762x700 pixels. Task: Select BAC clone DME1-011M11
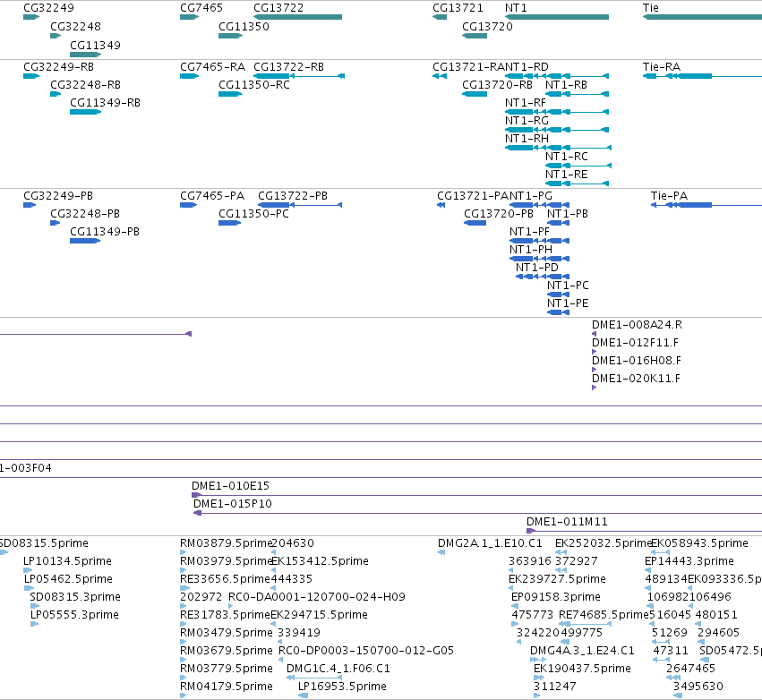[567, 522]
